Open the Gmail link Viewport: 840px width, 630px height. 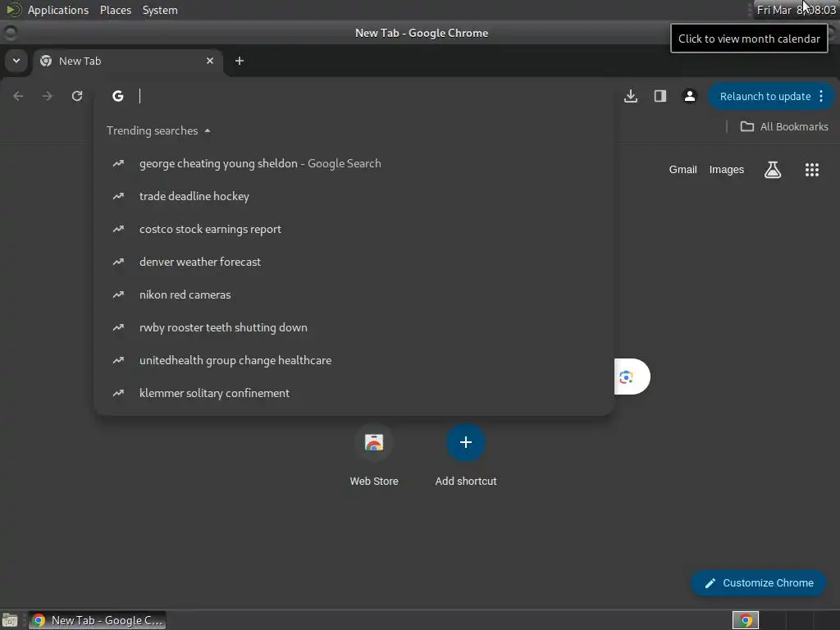683,170
